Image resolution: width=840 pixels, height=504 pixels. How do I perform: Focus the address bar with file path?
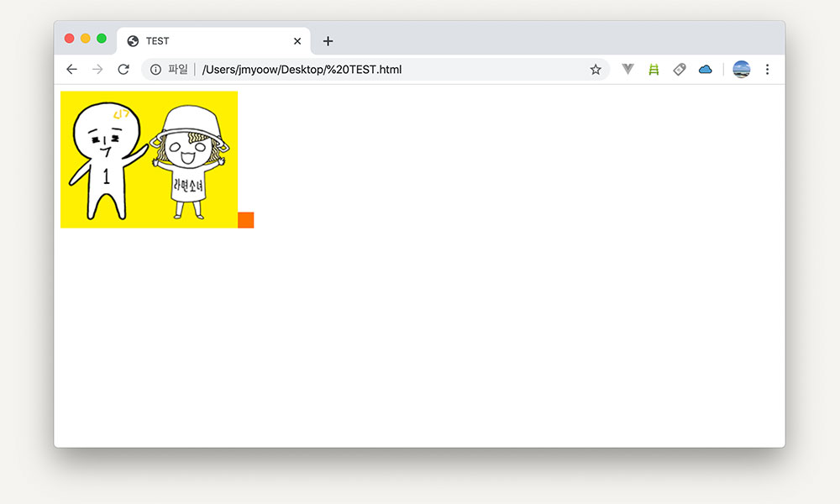pyautogui.click(x=375, y=70)
